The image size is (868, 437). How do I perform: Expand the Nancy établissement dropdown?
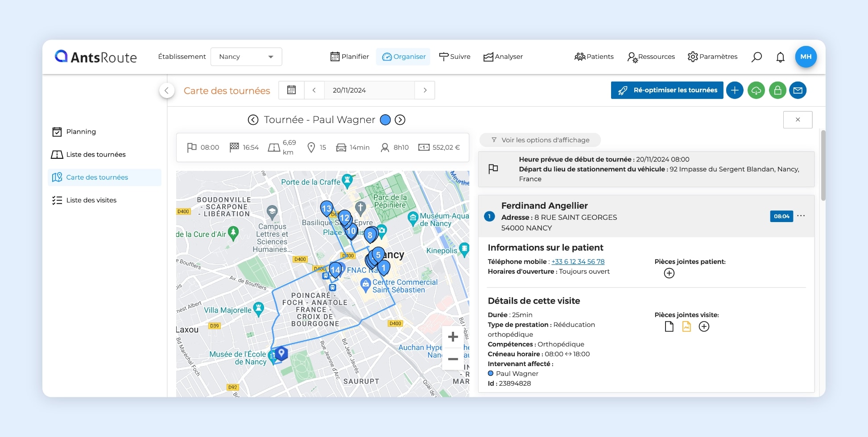pos(246,57)
